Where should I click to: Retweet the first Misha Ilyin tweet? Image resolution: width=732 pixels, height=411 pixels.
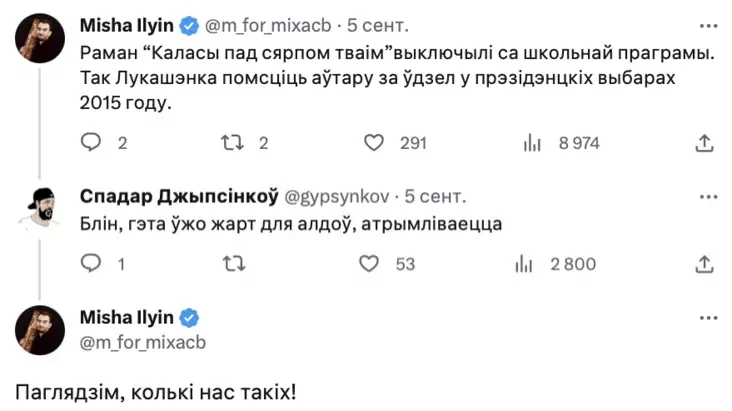coord(232,143)
